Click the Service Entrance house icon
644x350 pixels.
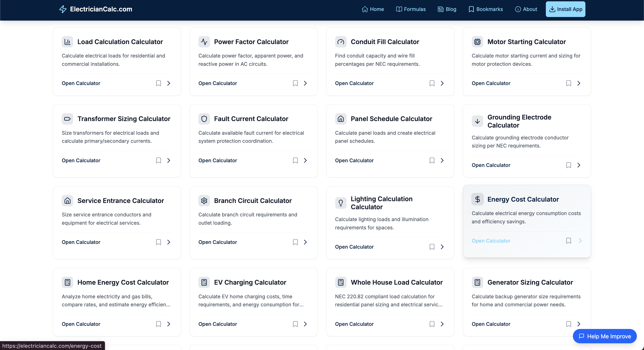coord(67,201)
